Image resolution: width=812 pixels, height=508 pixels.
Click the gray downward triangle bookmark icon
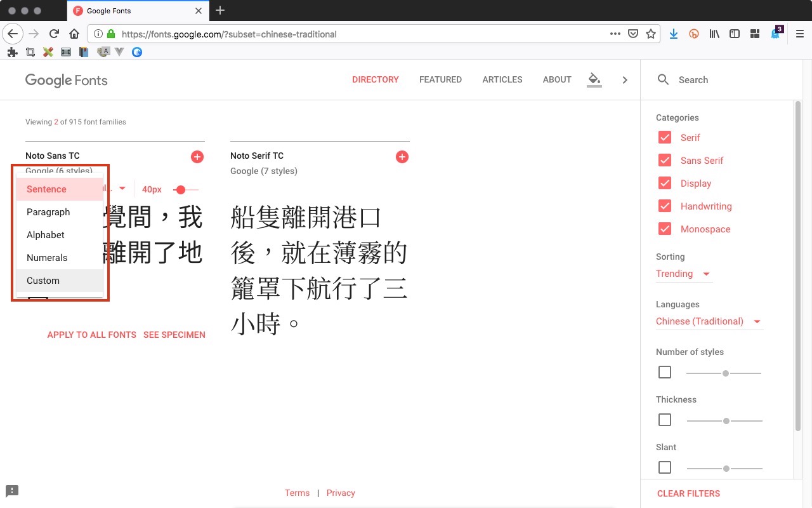(x=119, y=52)
